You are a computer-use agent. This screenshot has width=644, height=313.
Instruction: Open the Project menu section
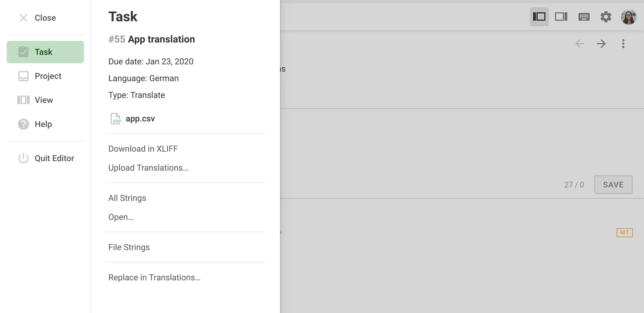pos(45,76)
